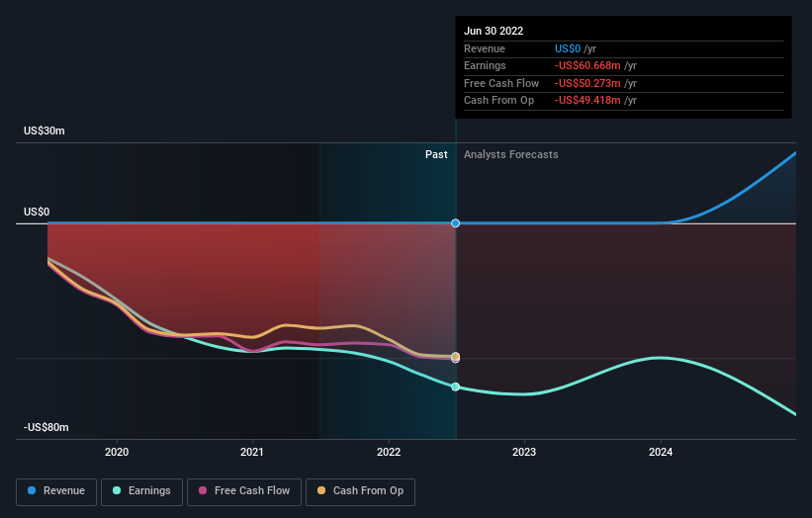Click the Past section label
812x518 pixels.
[x=436, y=154]
